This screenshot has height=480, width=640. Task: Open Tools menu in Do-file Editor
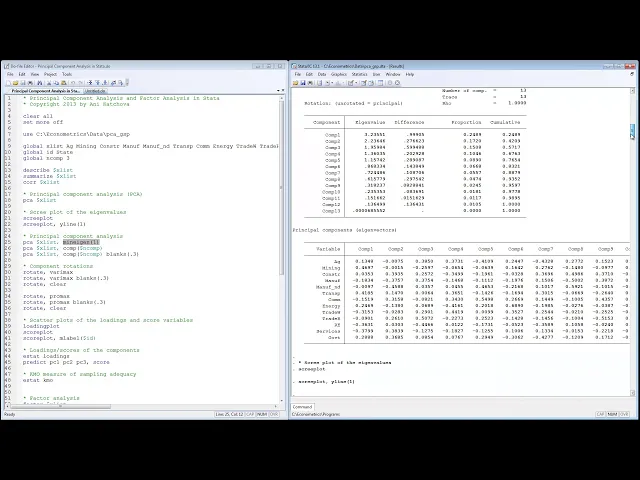[x=67, y=74]
